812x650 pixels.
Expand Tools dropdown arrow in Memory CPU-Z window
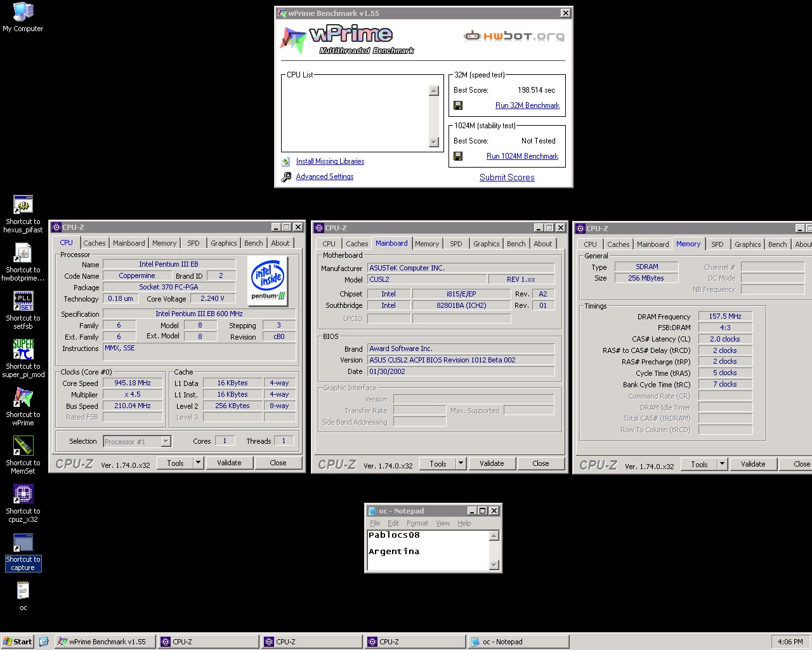pyautogui.click(x=722, y=464)
